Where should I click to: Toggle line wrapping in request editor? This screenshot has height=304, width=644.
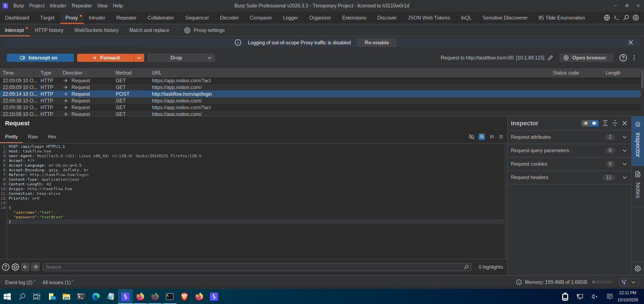tap(482, 137)
